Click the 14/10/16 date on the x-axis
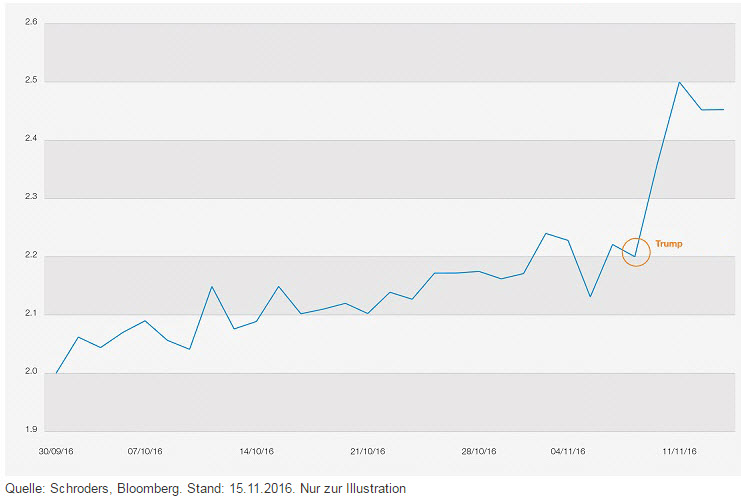This screenshot has width=741, height=496. click(257, 451)
